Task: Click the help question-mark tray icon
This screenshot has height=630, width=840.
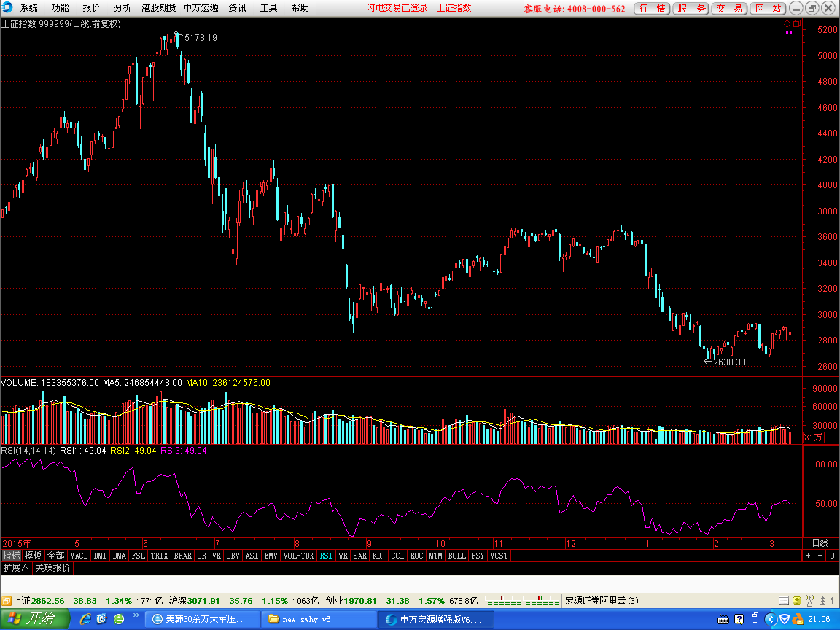Action: pyautogui.click(x=739, y=619)
